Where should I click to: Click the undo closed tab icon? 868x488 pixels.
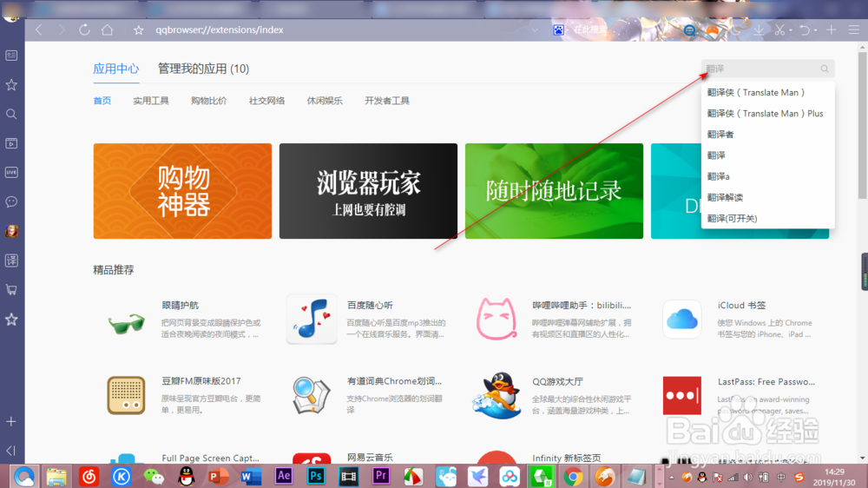[x=805, y=30]
